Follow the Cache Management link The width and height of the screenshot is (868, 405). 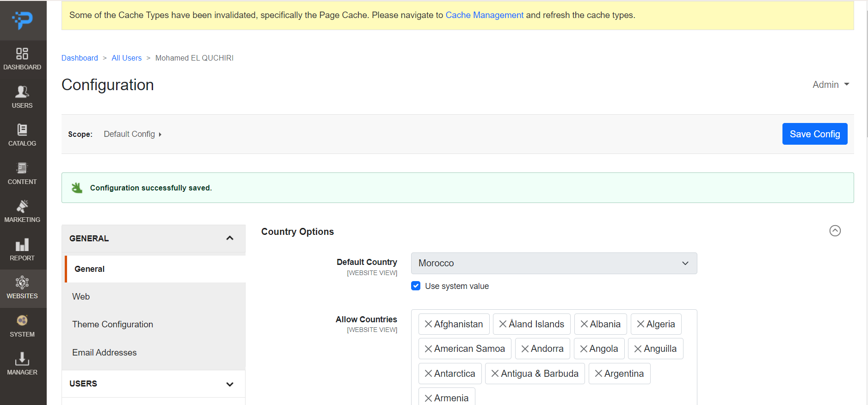pos(484,15)
